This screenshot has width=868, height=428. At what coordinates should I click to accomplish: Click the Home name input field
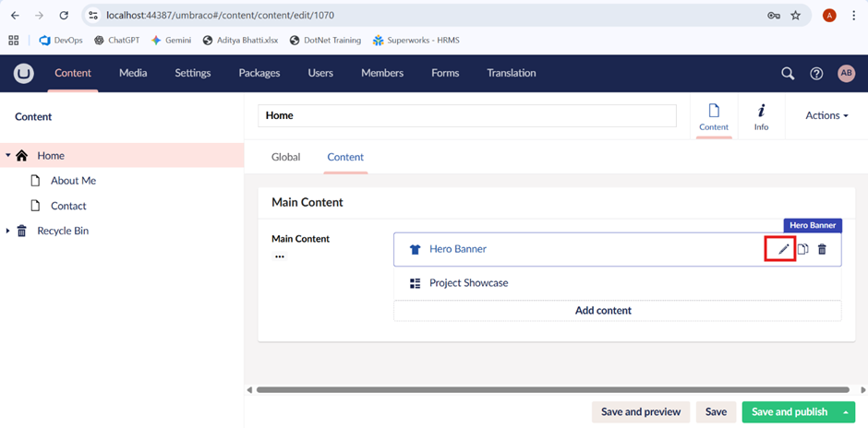coord(466,115)
